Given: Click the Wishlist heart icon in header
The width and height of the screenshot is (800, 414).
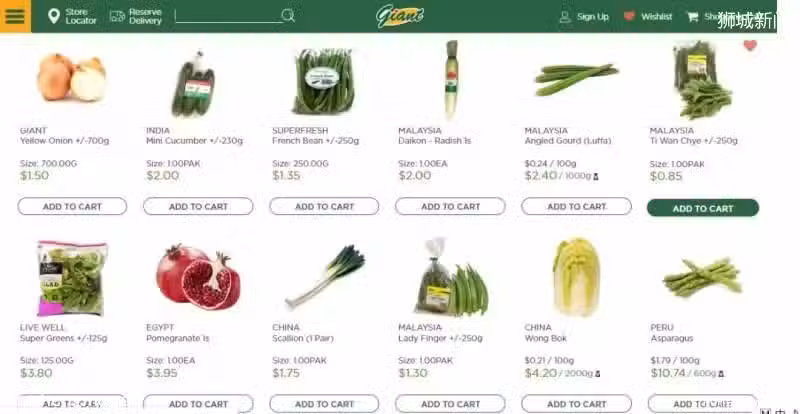Looking at the screenshot, I should click(629, 16).
